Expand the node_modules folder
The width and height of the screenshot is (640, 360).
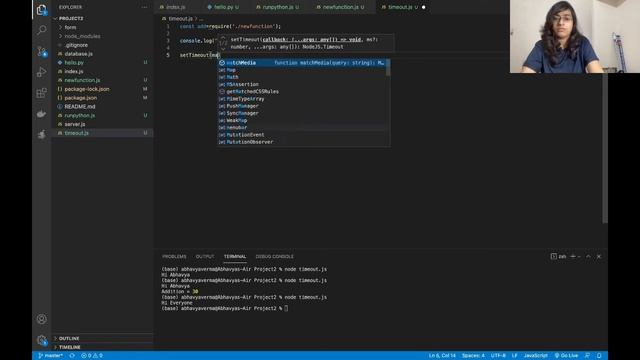coord(102,36)
